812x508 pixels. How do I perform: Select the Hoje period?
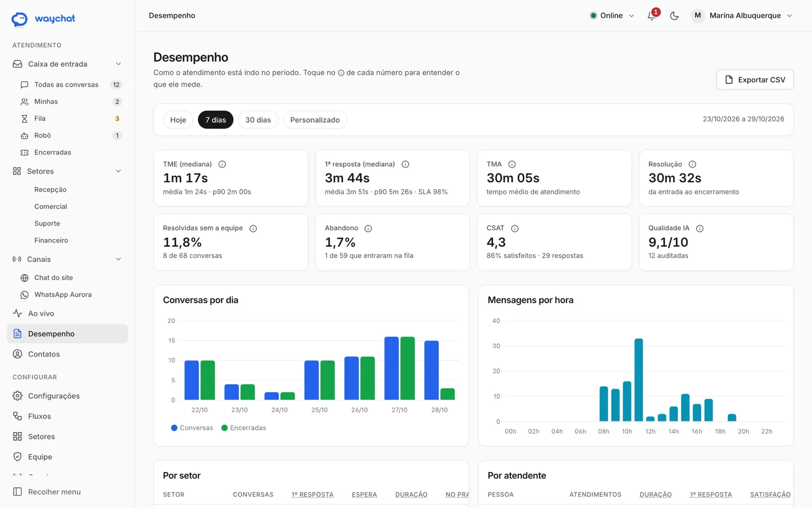pyautogui.click(x=178, y=120)
